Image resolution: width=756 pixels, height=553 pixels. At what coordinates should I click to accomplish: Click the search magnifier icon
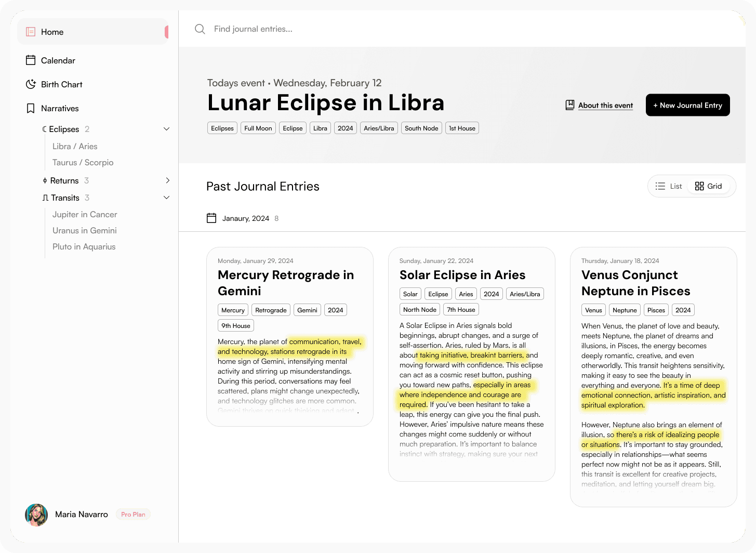(200, 29)
